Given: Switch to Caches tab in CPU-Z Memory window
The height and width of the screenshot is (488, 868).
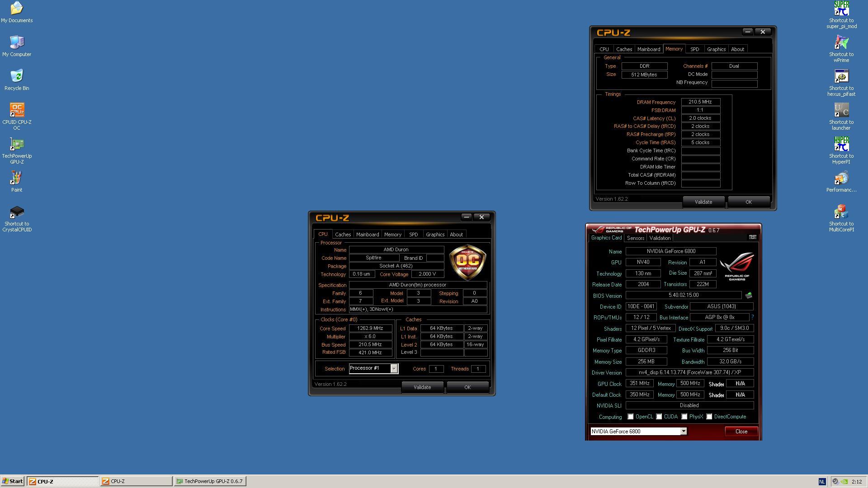Looking at the screenshot, I should (x=624, y=49).
